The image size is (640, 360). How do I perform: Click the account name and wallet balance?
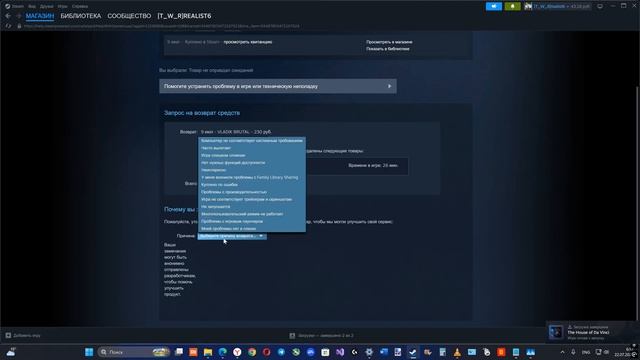point(561,6)
